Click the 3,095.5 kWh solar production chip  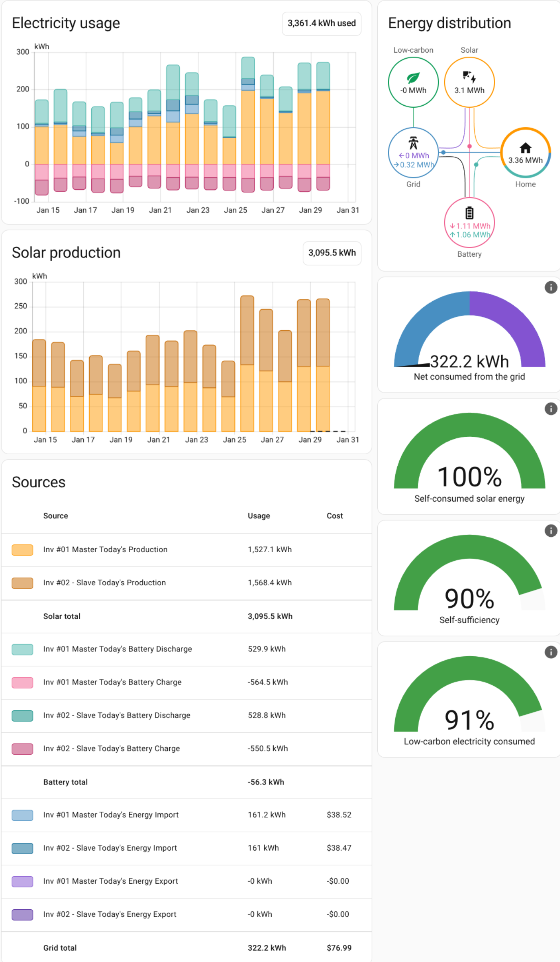click(332, 253)
